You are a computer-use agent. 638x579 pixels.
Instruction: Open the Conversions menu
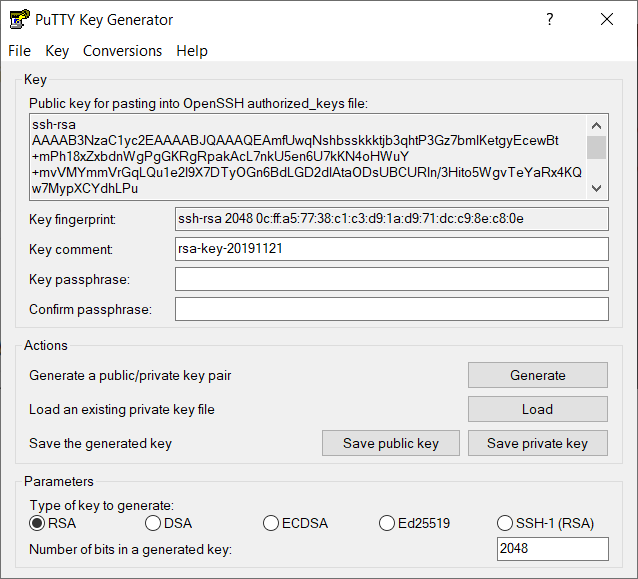click(122, 51)
